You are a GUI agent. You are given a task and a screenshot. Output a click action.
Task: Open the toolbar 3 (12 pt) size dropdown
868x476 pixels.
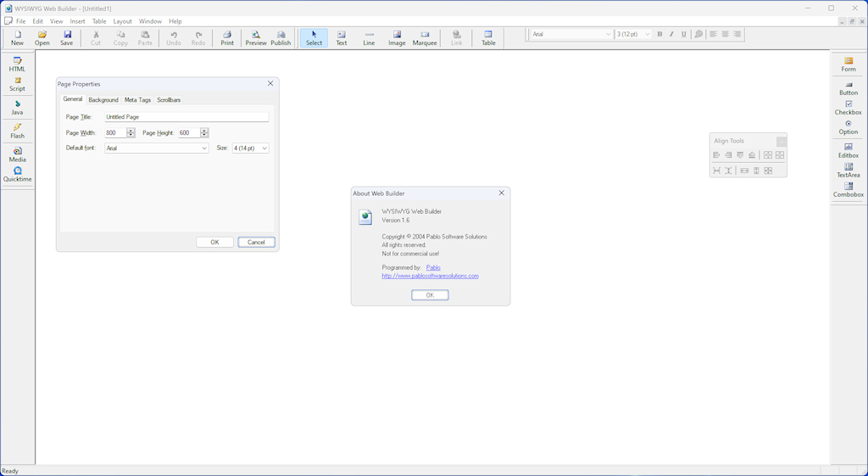(x=647, y=34)
